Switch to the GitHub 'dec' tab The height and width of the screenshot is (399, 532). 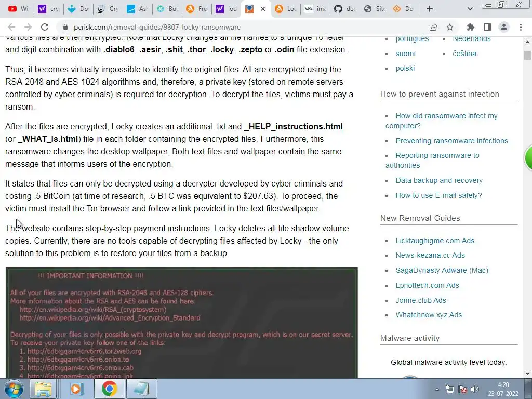[345, 9]
